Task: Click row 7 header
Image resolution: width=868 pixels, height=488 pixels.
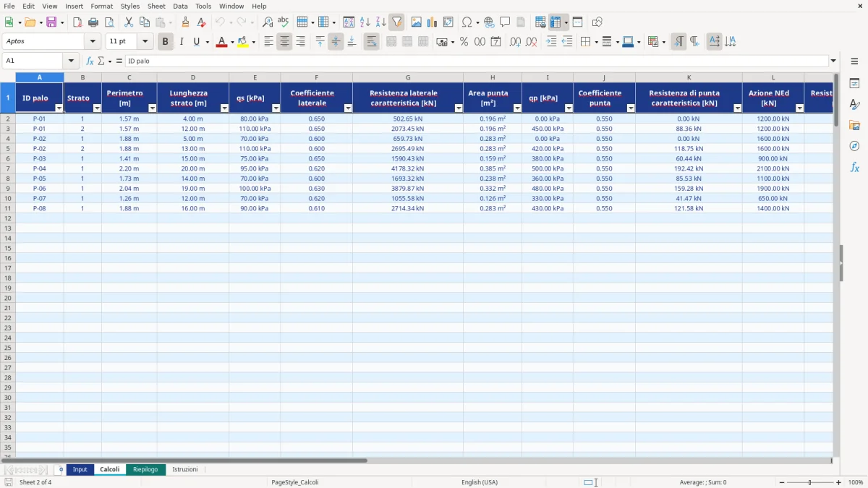Action: 8,168
